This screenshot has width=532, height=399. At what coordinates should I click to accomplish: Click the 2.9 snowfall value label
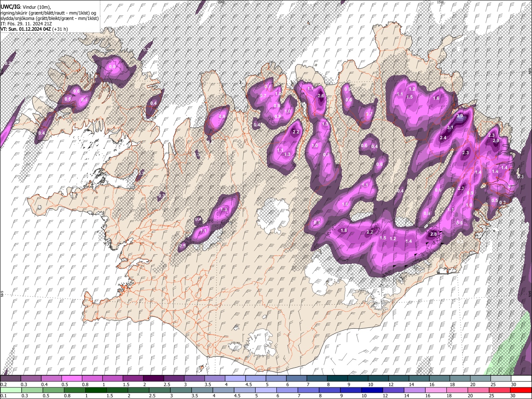(495, 141)
